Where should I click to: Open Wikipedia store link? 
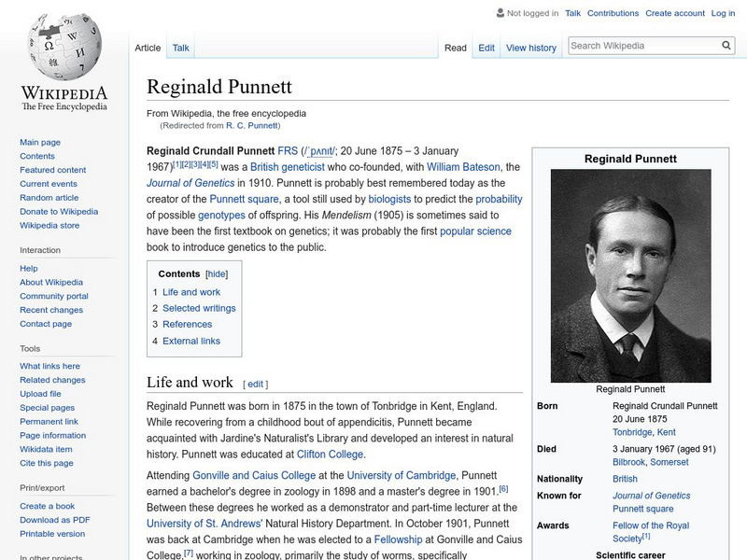[49, 225]
